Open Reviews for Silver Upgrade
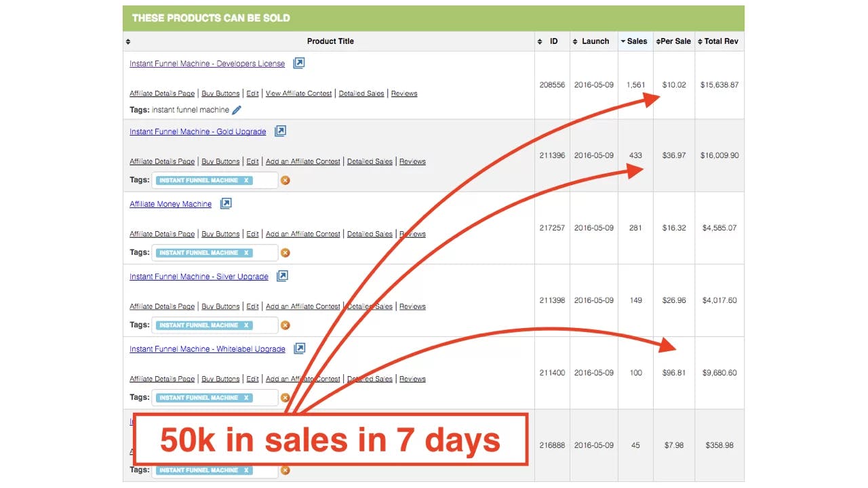The height and width of the screenshot is (488, 868). 412,306
